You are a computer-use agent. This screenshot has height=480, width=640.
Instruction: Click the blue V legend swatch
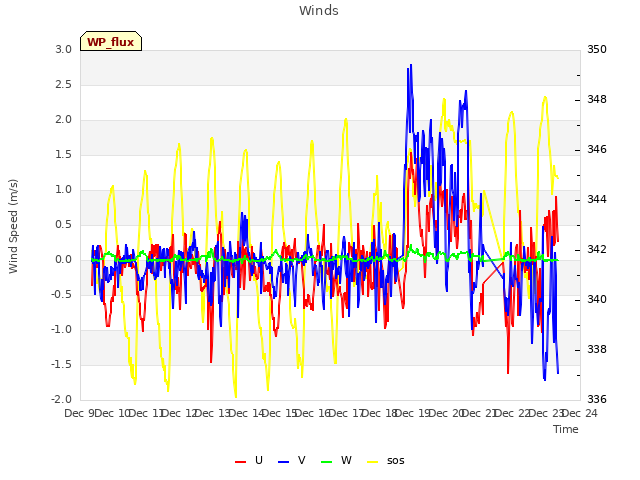pos(283,462)
